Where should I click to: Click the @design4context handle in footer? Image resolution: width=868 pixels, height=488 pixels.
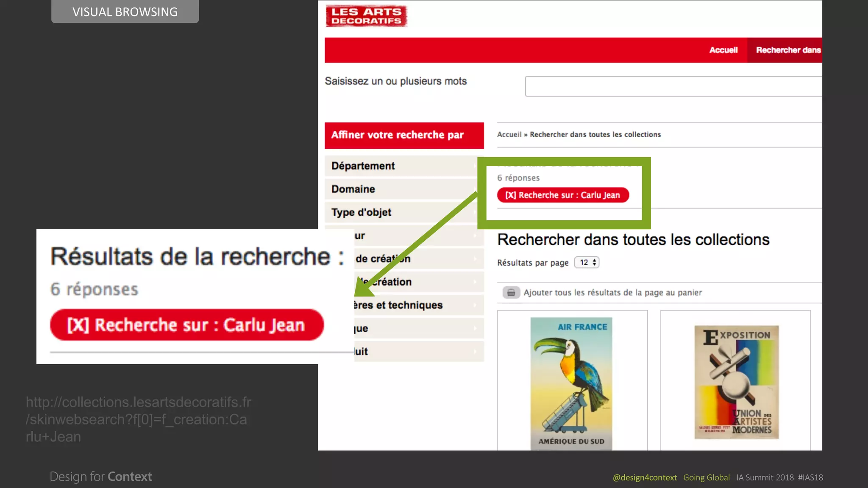coord(645,477)
